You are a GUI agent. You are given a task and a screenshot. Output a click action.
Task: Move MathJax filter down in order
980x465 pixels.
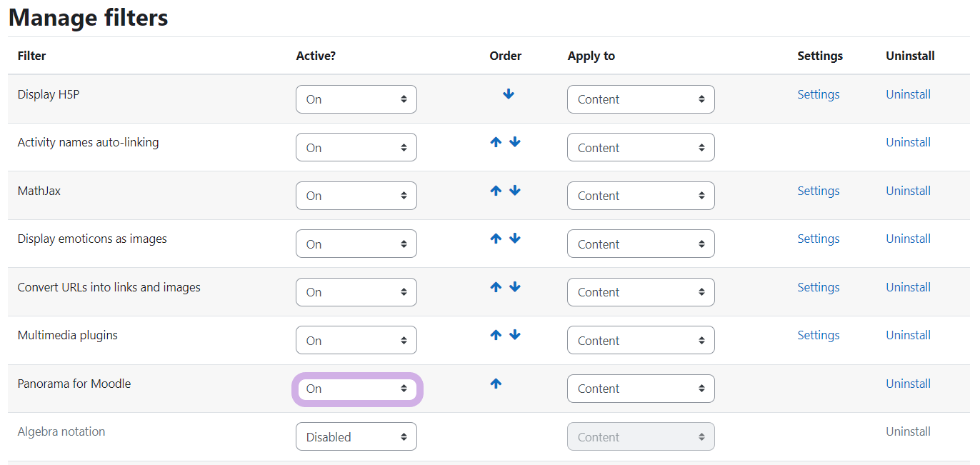click(515, 191)
